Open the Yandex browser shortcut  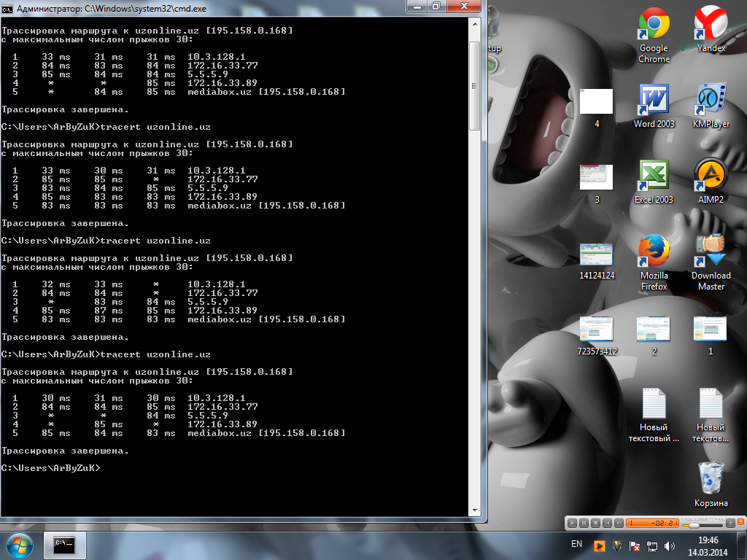click(711, 25)
